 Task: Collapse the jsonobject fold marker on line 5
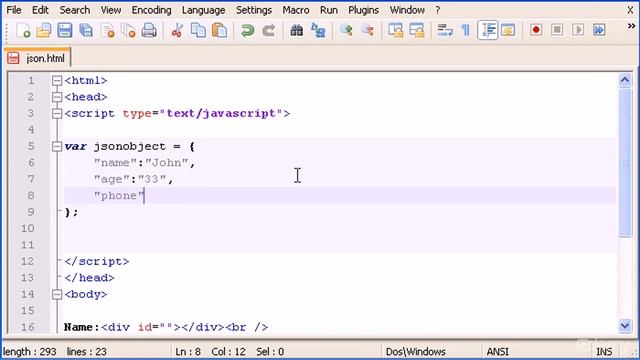[57, 147]
